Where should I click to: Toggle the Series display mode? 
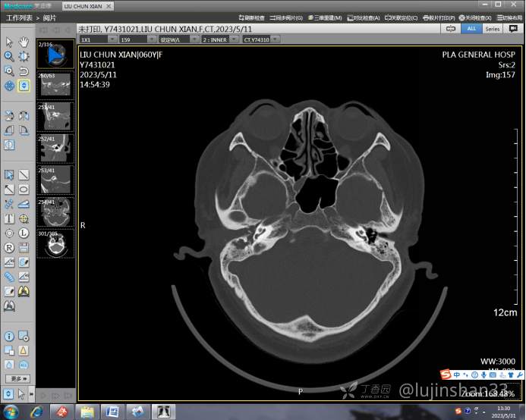click(x=493, y=28)
